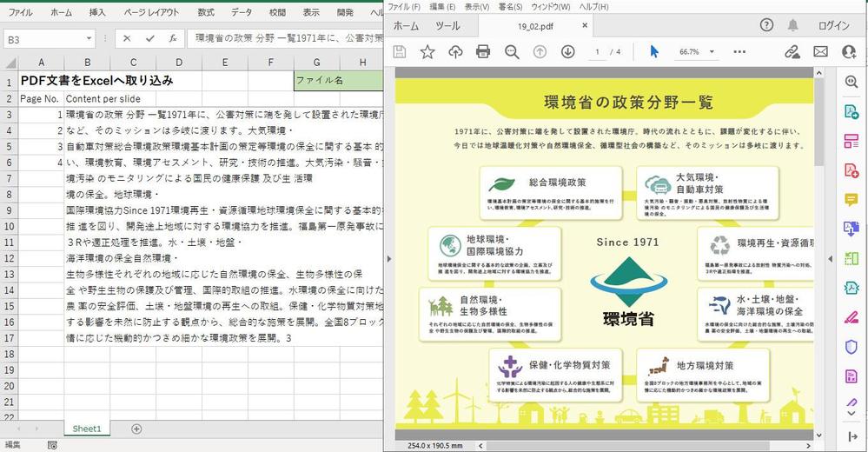Select the 19_02.pdf document tab
Image resolution: width=868 pixels, height=452 pixels.
pyautogui.click(x=535, y=26)
